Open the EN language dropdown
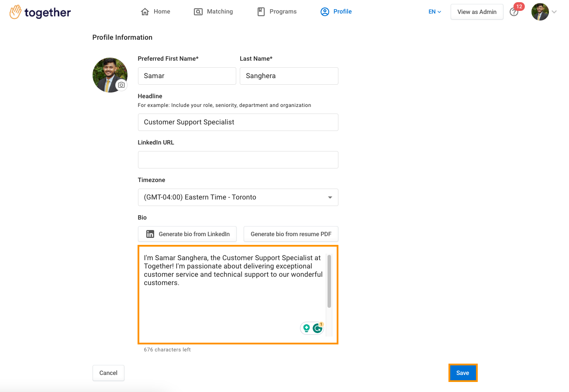The width and height of the screenshot is (569, 392). (435, 12)
